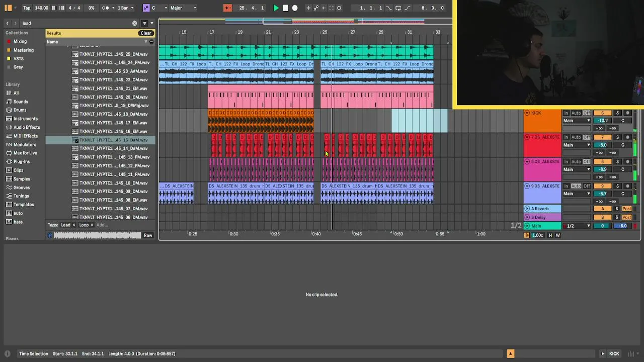
Task: Toggle the Loop switch in transport
Action: click(398, 8)
